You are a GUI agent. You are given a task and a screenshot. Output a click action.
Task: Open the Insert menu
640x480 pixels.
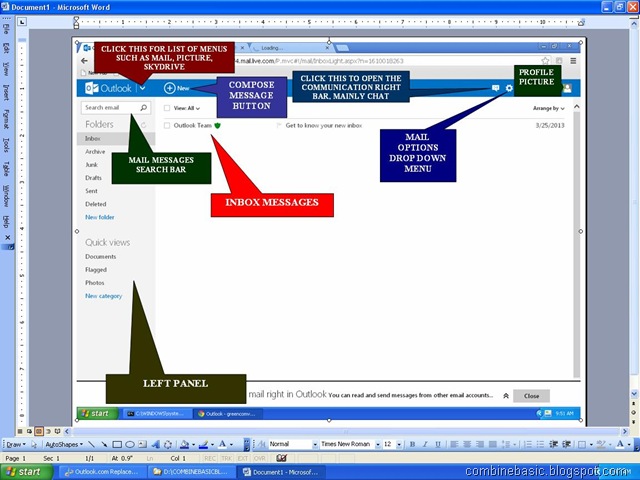pyautogui.click(x=6, y=92)
